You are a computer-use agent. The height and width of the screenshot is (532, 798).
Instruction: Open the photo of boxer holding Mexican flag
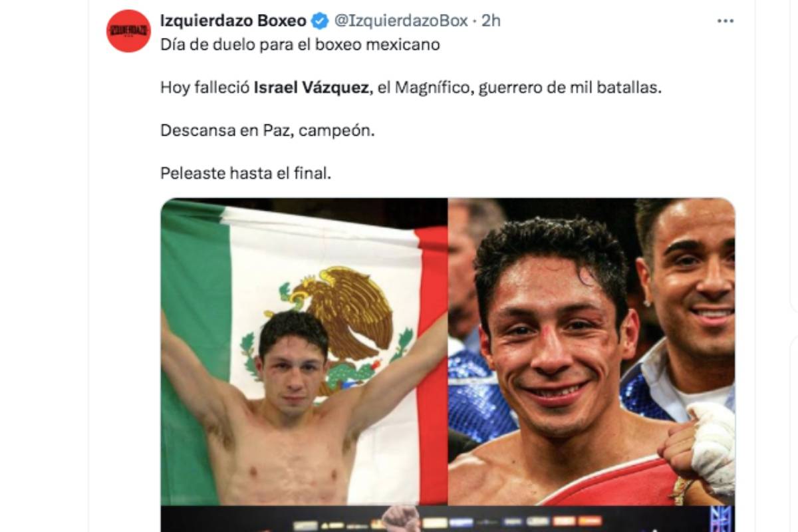(x=304, y=351)
